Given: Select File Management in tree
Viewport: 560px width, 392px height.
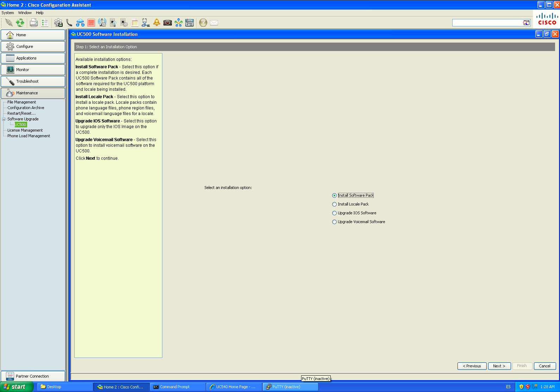Looking at the screenshot, I should 22,102.
